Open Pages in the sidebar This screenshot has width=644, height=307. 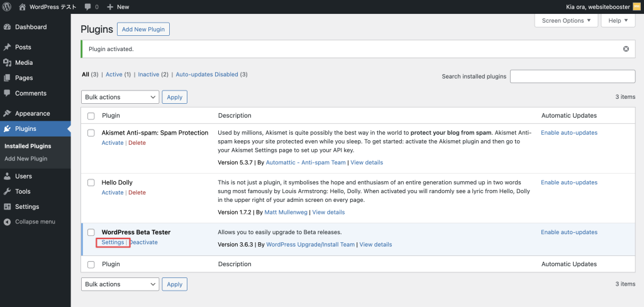click(24, 77)
